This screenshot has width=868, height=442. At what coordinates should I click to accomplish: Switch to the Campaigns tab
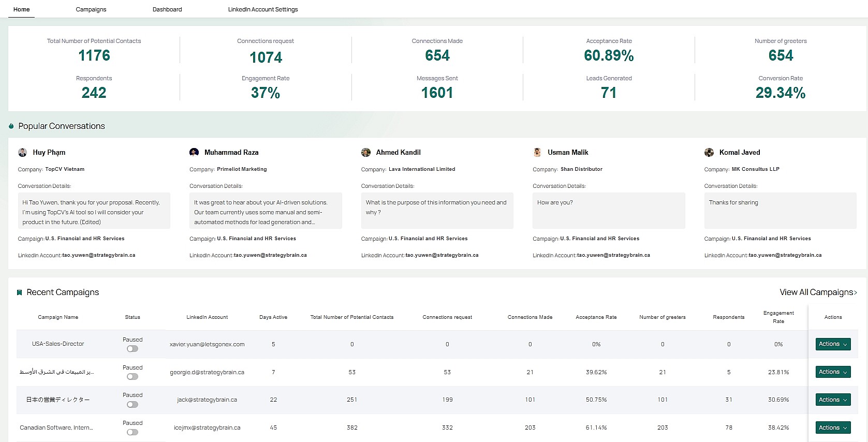click(91, 9)
